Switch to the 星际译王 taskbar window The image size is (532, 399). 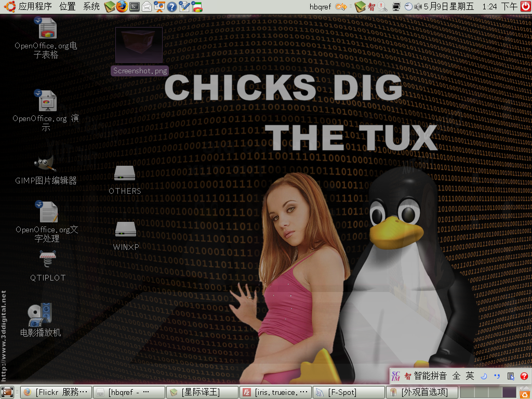point(203,392)
